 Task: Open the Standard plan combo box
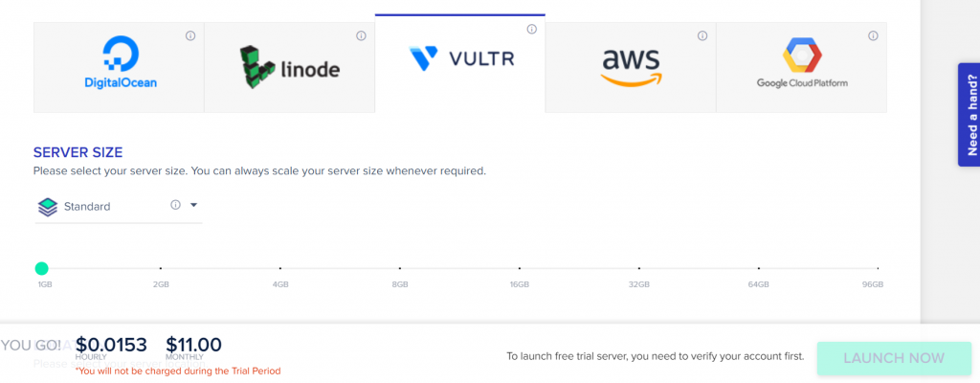coord(119,207)
